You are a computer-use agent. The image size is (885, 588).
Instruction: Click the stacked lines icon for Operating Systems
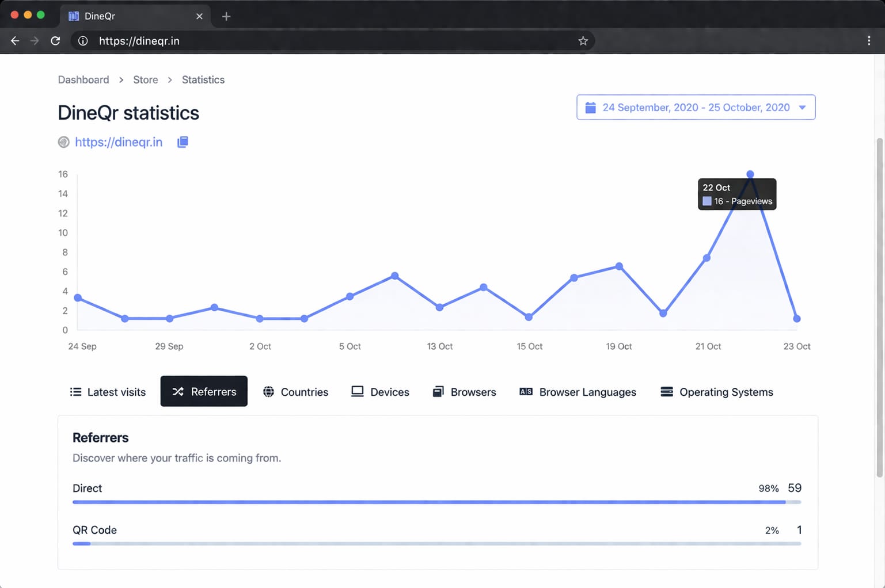[667, 391]
